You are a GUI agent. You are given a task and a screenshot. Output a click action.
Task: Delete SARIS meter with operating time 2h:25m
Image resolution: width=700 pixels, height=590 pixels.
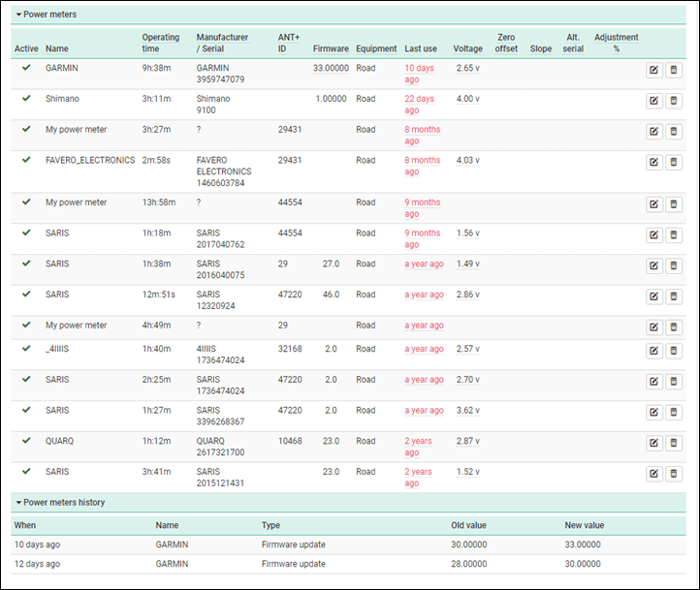[674, 382]
